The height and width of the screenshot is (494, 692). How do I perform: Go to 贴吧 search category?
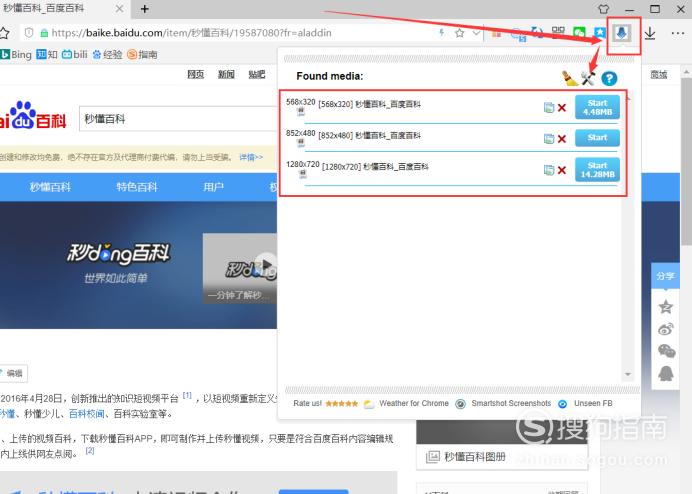(x=257, y=74)
